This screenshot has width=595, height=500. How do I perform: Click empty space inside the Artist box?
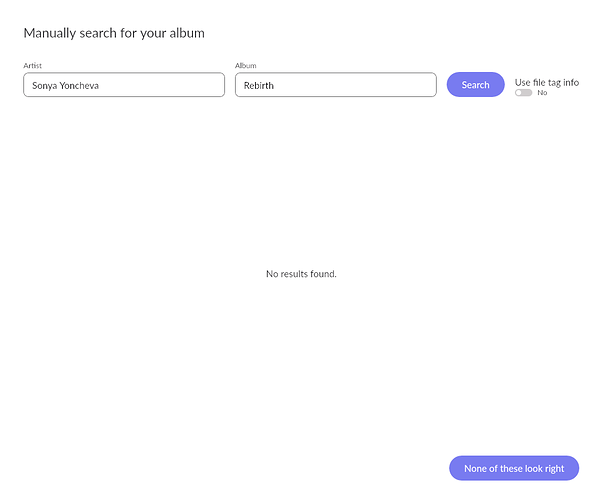click(161, 85)
